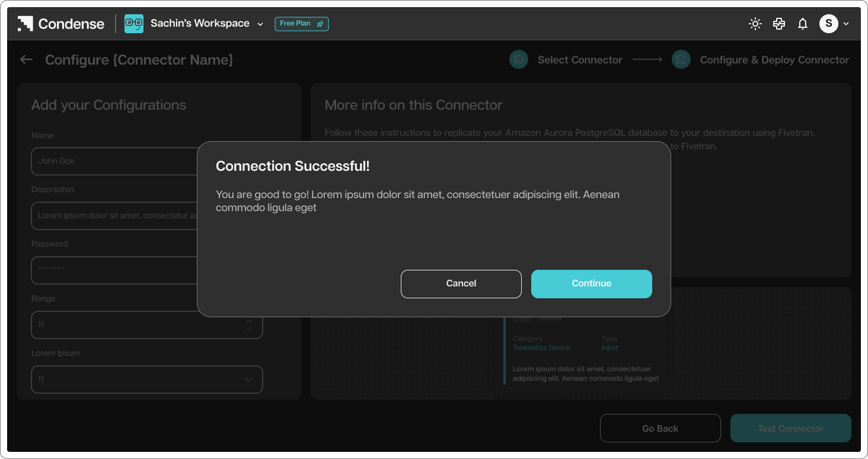Click the workspace avatar with glasses
The width and height of the screenshot is (868, 459).
pos(134,24)
